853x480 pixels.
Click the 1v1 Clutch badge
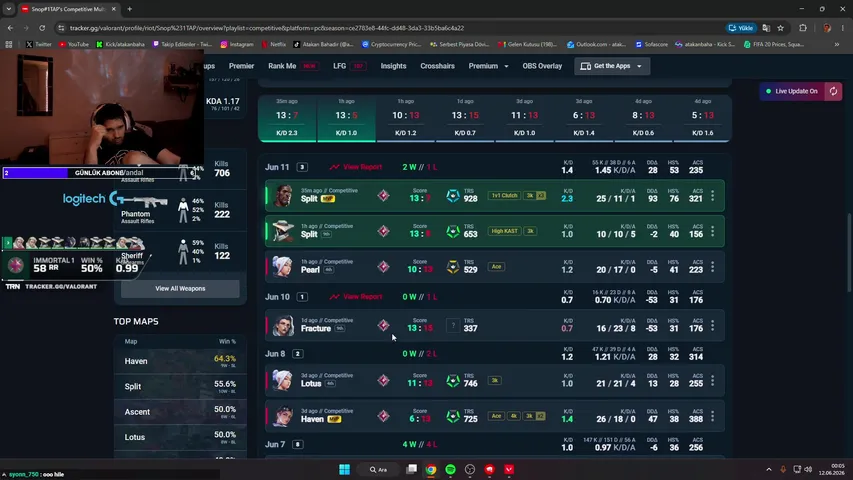[x=504, y=195]
